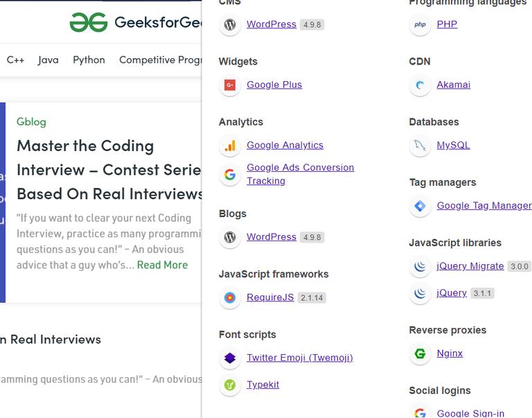Screen dimensions: 532x418
Task: Click the Nginx icon under Reverse proxies
Action: [x=420, y=354]
